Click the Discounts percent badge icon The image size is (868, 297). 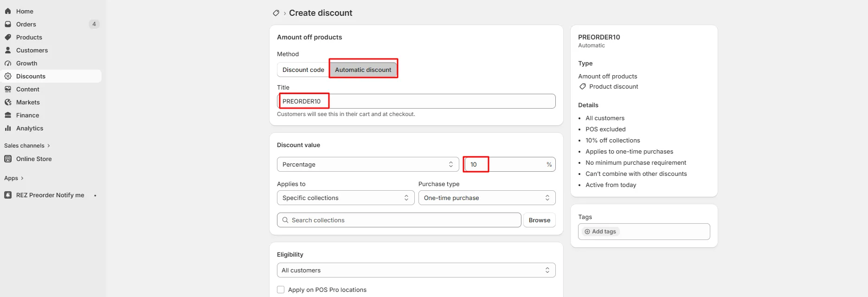[x=8, y=76]
